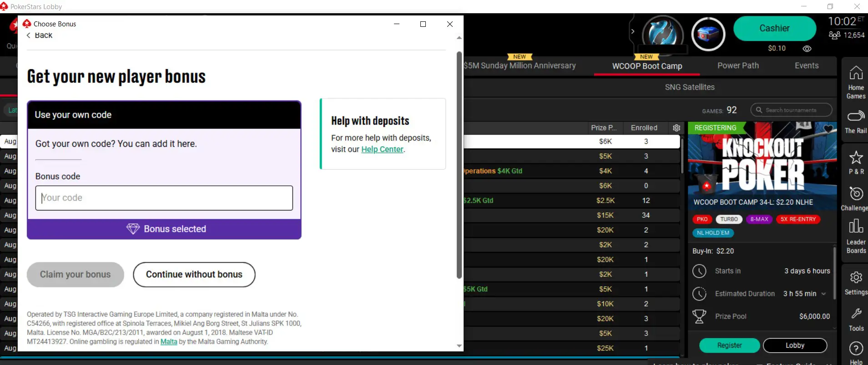Click the PKO tag badge
This screenshot has height=365, width=868.
(x=702, y=219)
